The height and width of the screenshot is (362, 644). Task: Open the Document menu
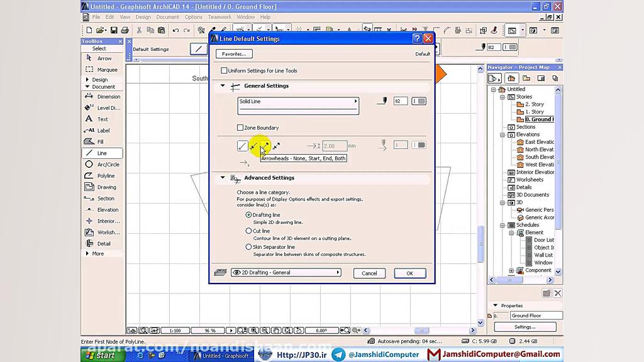(x=167, y=17)
